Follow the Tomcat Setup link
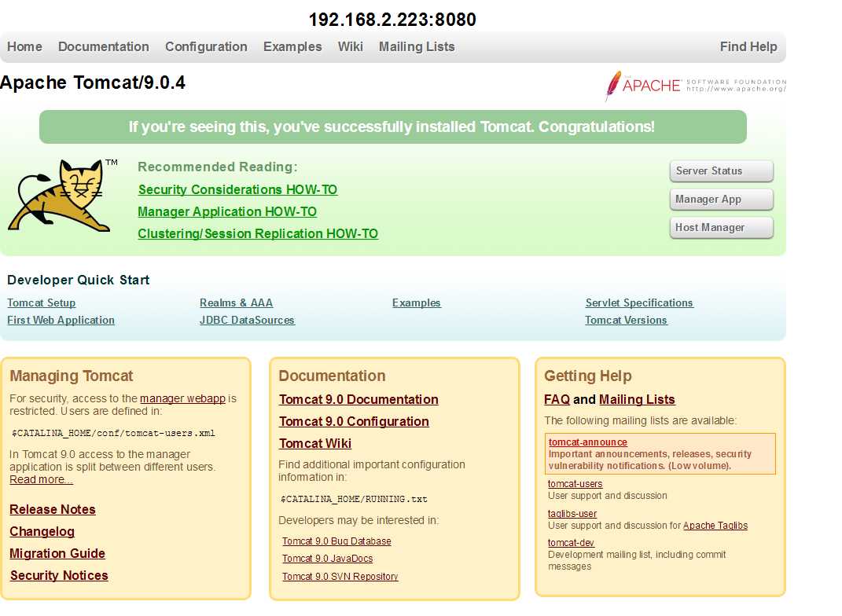 [42, 302]
